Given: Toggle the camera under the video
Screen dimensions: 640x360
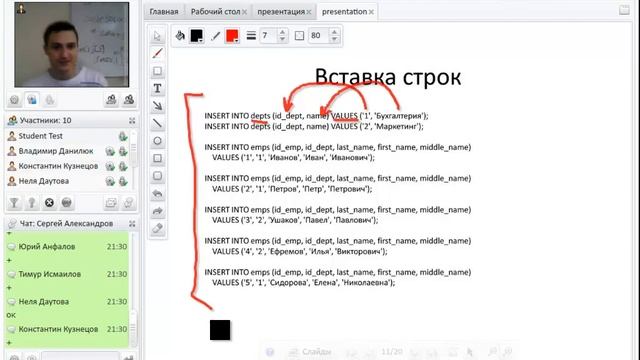Looking at the screenshot, I should [x=32, y=100].
